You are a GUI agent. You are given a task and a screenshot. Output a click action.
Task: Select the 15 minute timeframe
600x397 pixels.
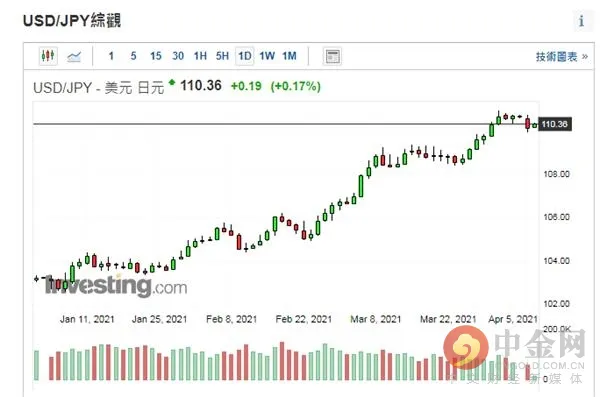point(156,56)
